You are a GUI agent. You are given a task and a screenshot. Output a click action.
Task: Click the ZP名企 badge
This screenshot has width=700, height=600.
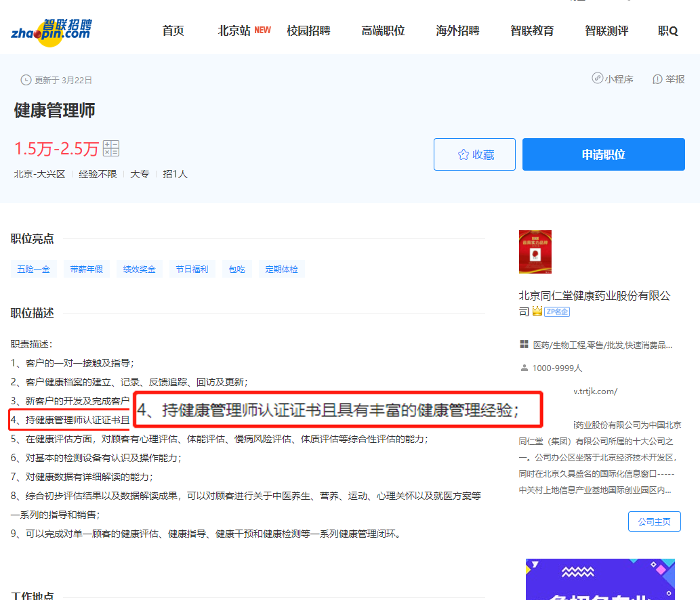pyautogui.click(x=557, y=312)
